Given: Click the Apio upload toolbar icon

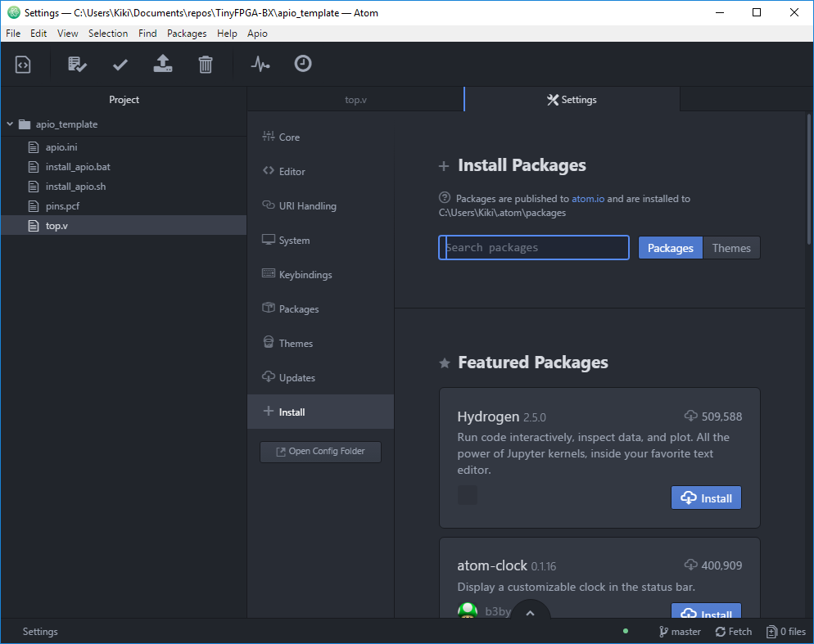Looking at the screenshot, I should [x=163, y=64].
